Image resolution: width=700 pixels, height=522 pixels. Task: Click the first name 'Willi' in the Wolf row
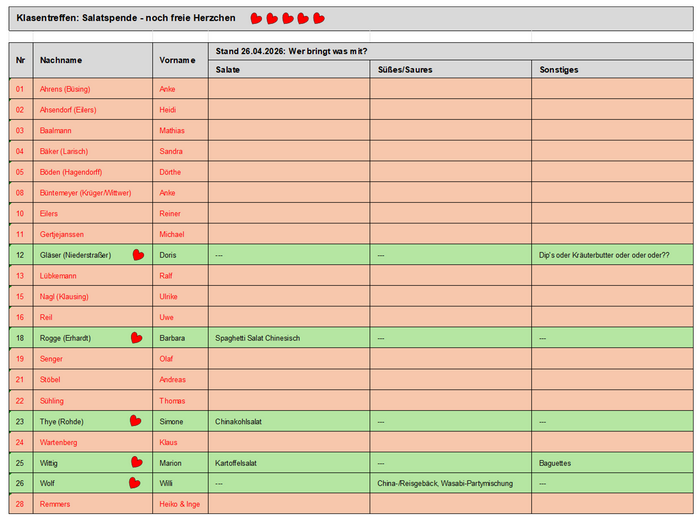166,483
